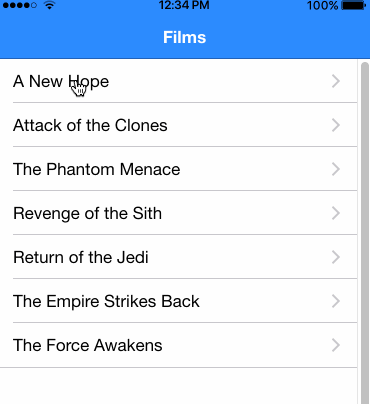
Task: Click the Wi-Fi status icon
Action: coord(49,5)
